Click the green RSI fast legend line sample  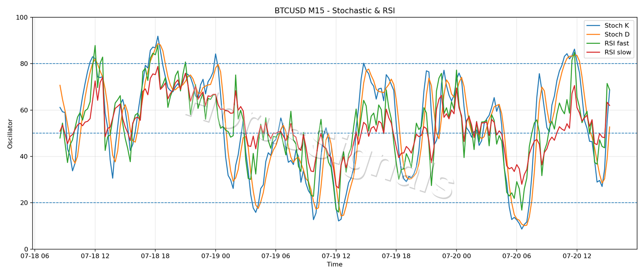(594, 43)
